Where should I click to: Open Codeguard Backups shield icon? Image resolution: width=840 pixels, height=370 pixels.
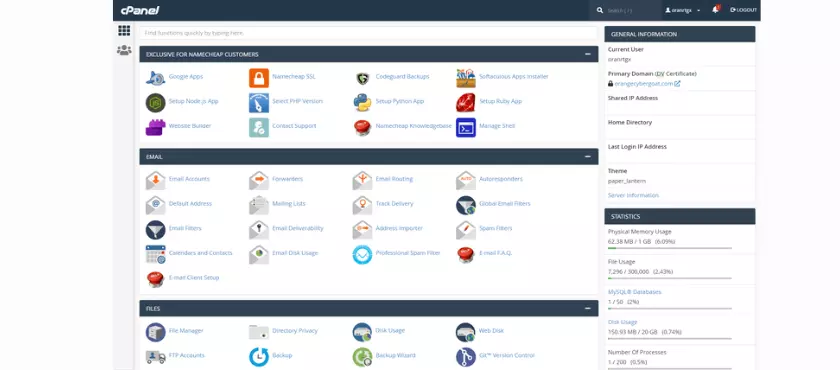pos(363,78)
